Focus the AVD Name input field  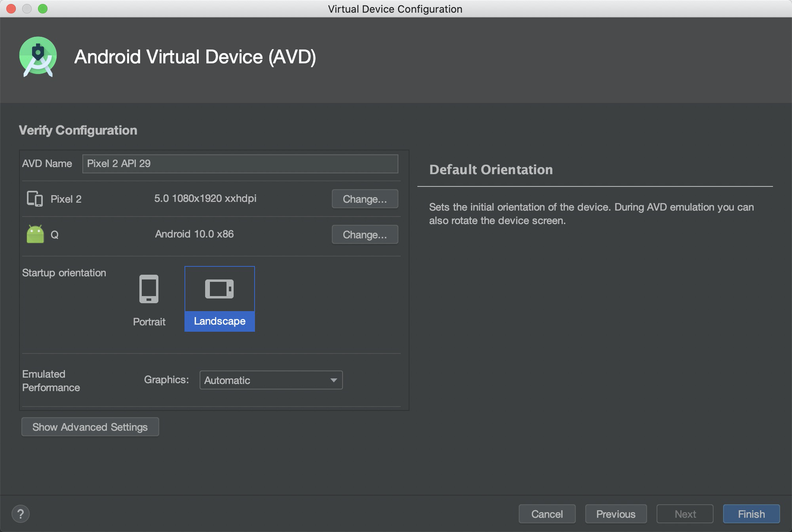click(x=240, y=163)
